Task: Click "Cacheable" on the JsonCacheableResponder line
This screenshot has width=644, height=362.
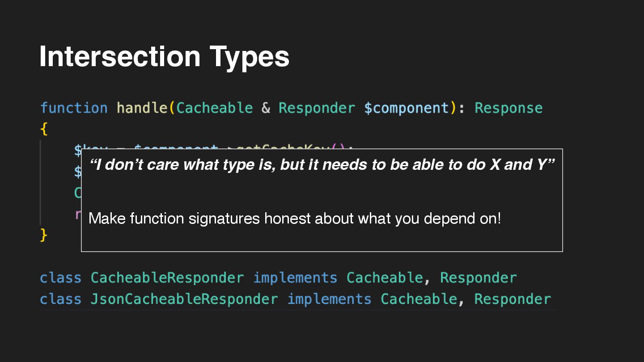Action: (x=419, y=299)
